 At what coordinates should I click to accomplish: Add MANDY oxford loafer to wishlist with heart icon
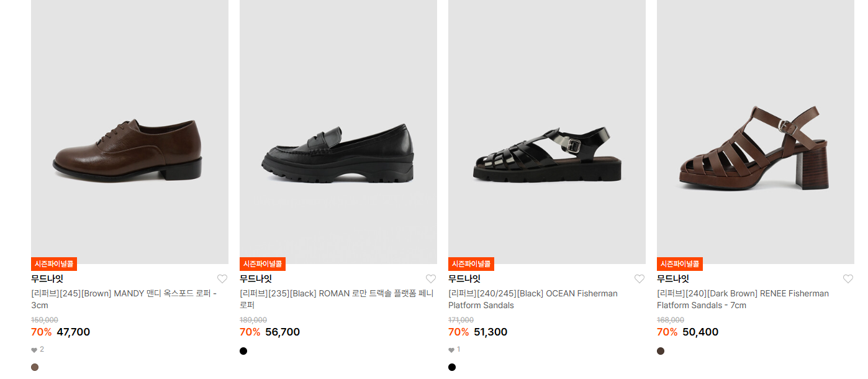[222, 279]
